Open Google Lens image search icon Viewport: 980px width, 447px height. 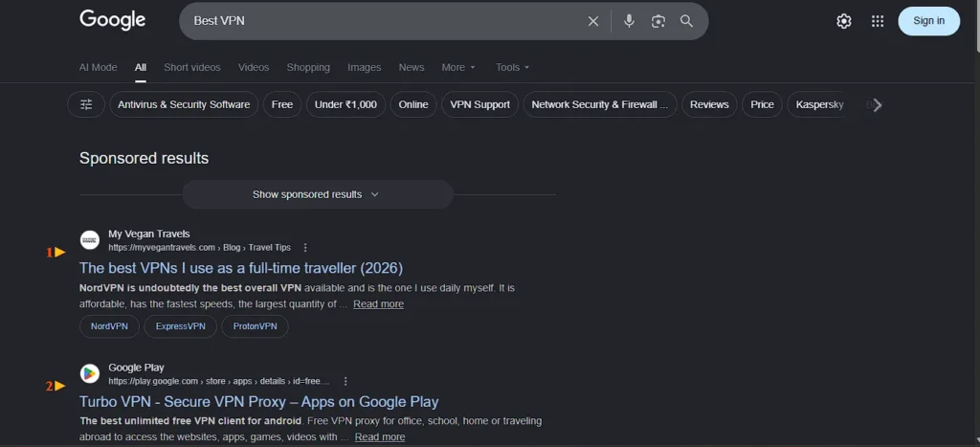[x=658, y=21]
